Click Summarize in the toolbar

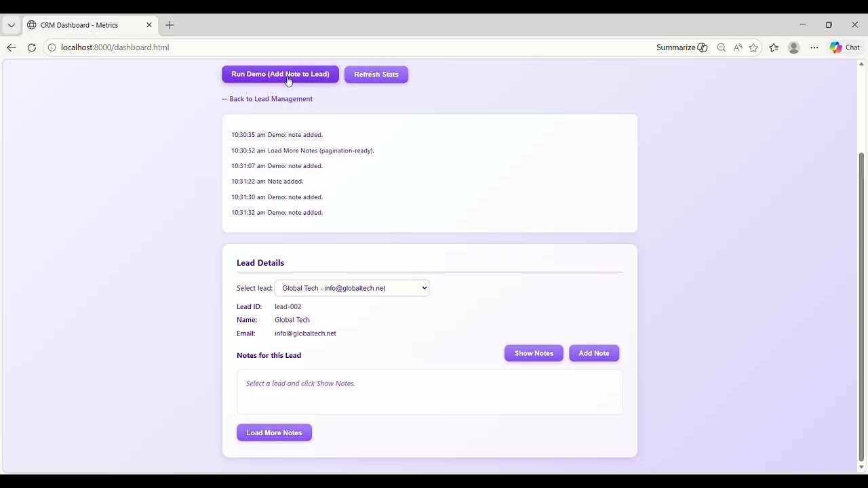click(682, 47)
